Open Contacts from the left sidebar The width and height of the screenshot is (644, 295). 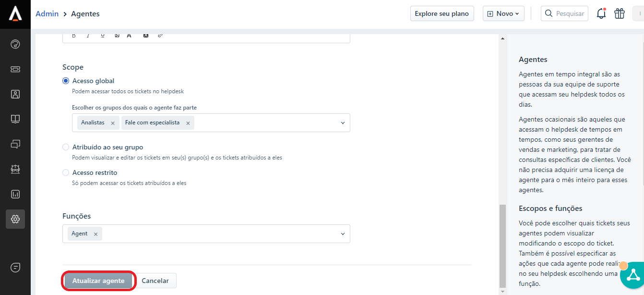coord(15,94)
